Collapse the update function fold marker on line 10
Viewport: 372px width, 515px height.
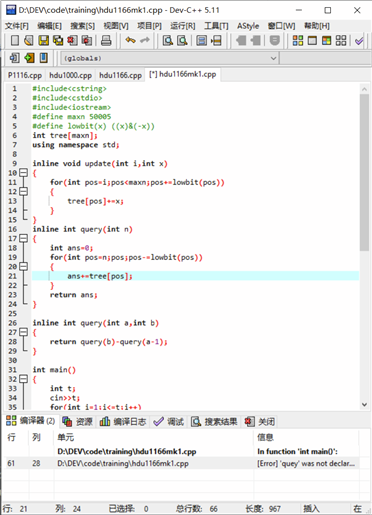tap(23, 173)
